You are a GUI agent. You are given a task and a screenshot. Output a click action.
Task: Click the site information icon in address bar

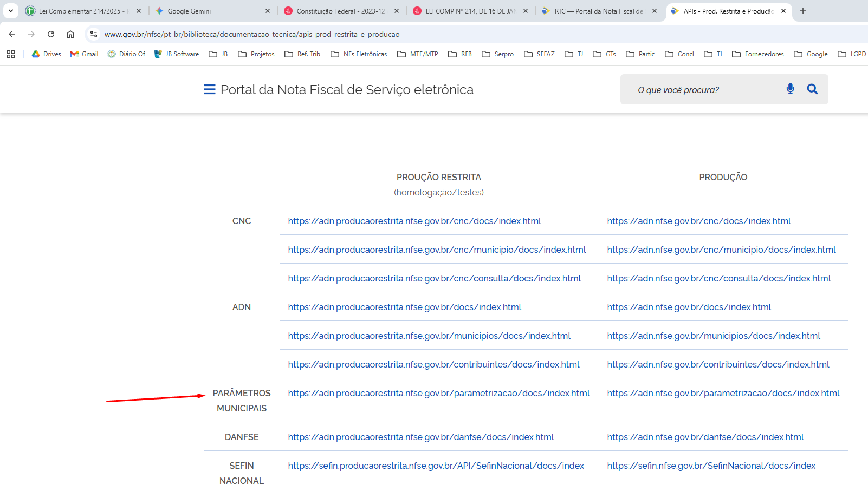coord(94,34)
